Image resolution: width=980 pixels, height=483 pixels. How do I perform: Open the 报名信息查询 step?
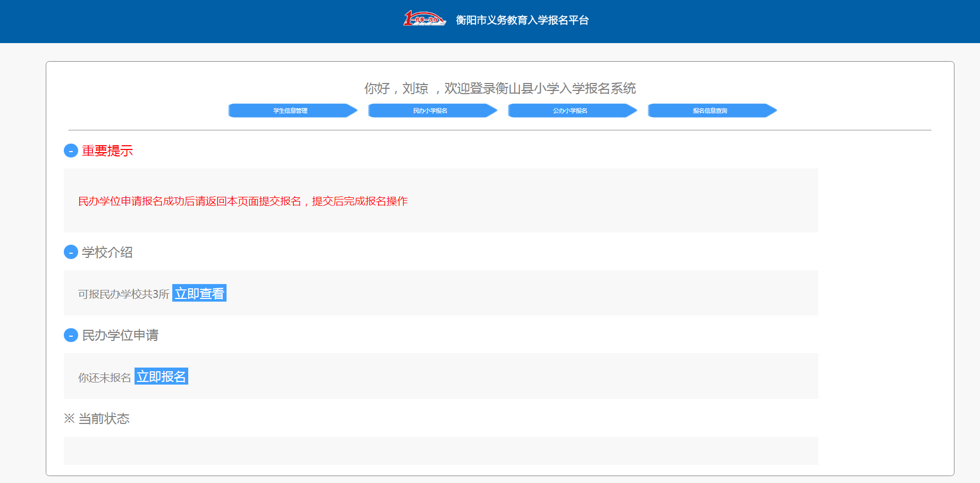click(x=710, y=111)
